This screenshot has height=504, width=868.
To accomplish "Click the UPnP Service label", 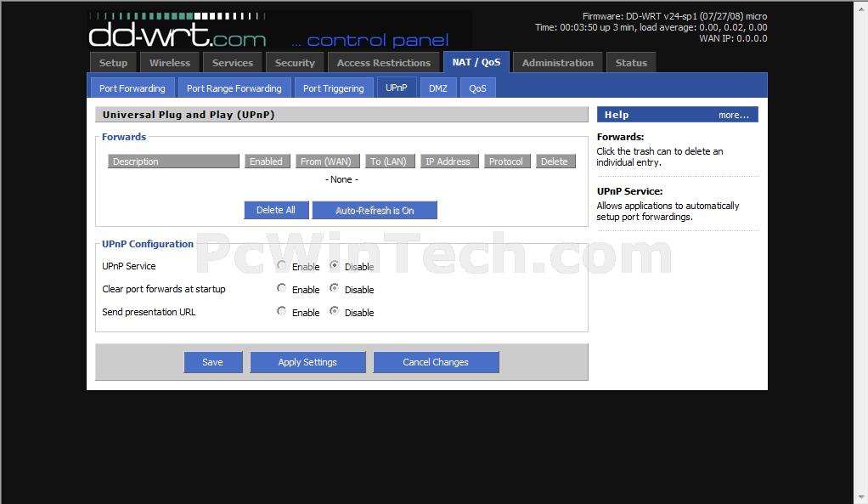I will pos(129,266).
